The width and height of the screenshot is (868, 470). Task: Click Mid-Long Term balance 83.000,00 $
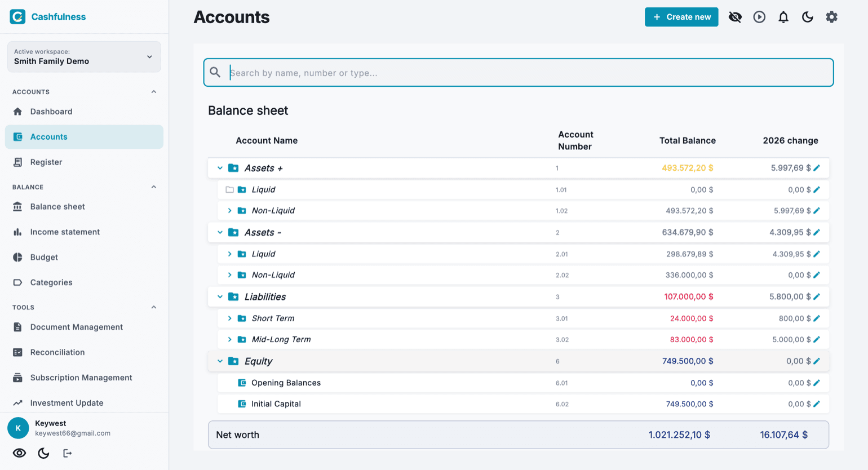pos(692,339)
